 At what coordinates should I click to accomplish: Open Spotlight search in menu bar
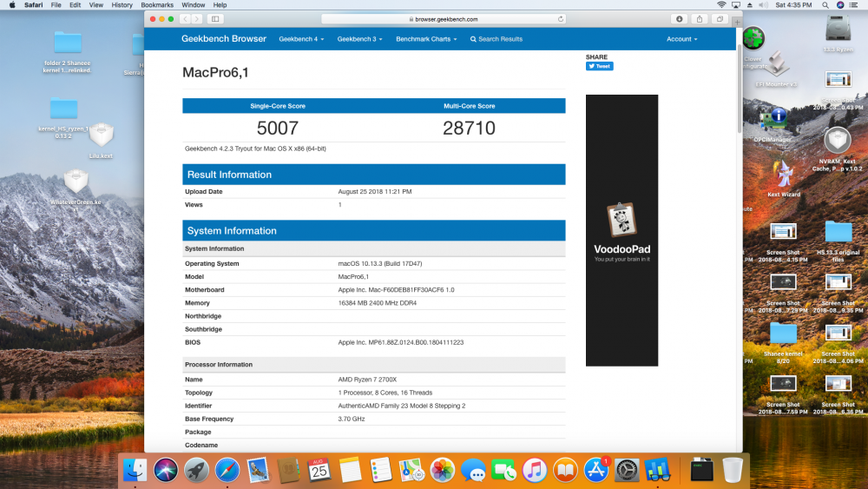pos(825,5)
